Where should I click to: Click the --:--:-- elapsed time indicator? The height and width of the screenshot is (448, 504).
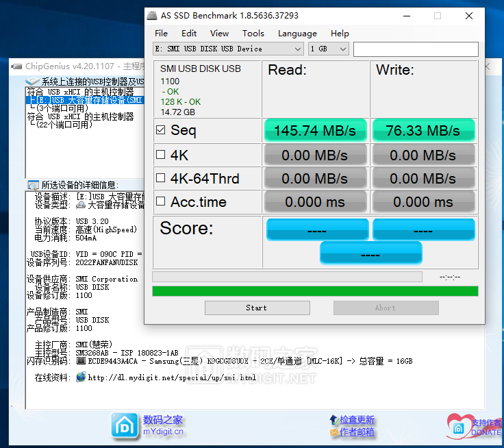[x=450, y=277]
